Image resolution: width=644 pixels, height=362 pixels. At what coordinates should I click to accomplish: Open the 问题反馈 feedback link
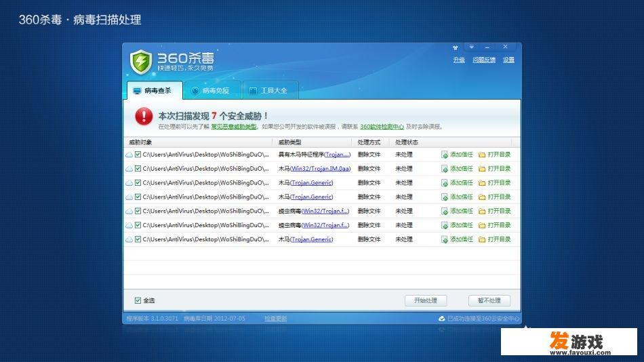click(x=484, y=60)
